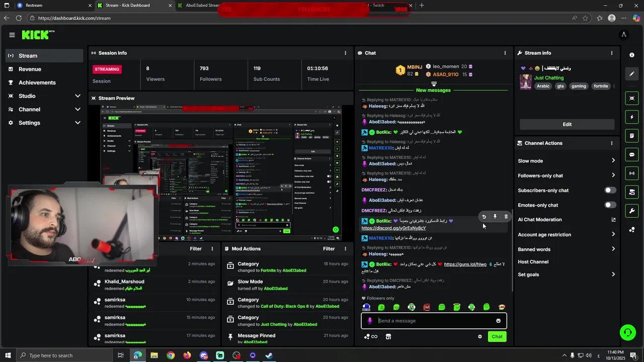Enable Subscribers-only chat toggle
The width and height of the screenshot is (644, 362).
(x=610, y=190)
